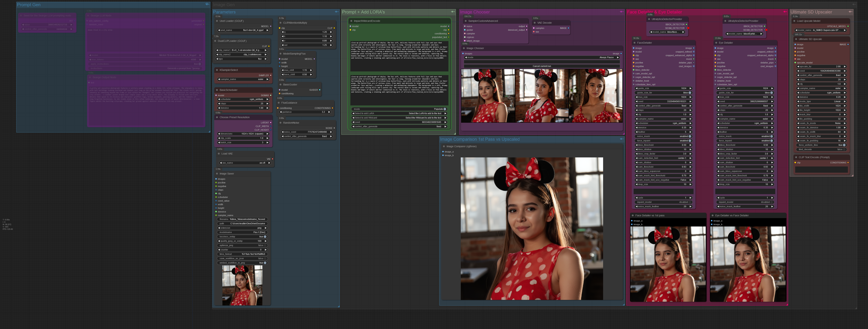Image resolution: width=868 pixels, height=329 pixels.
Task: Enable save_workflow_as_json in Image Saver
Action: [x=265, y=258]
